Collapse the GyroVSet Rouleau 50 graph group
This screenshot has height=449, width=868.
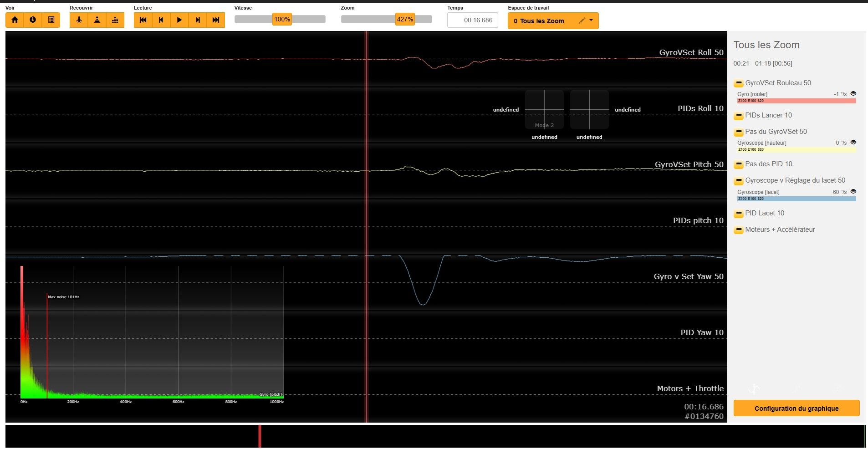739,83
